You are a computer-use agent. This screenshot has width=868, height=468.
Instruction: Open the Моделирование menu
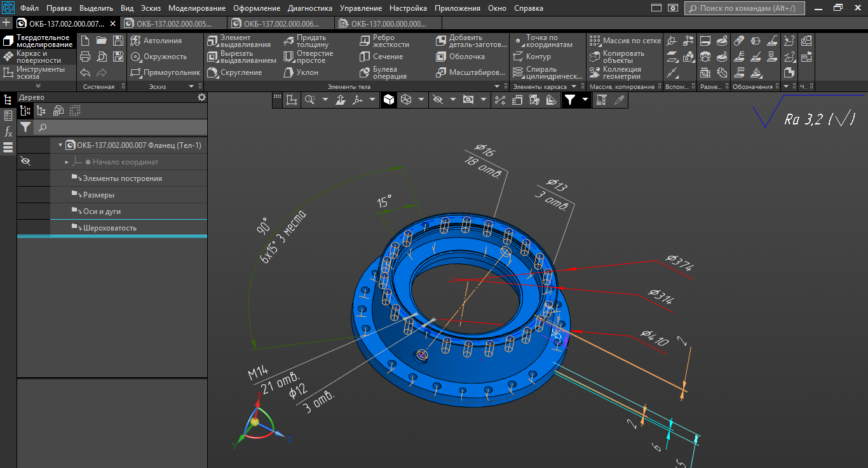click(x=196, y=8)
